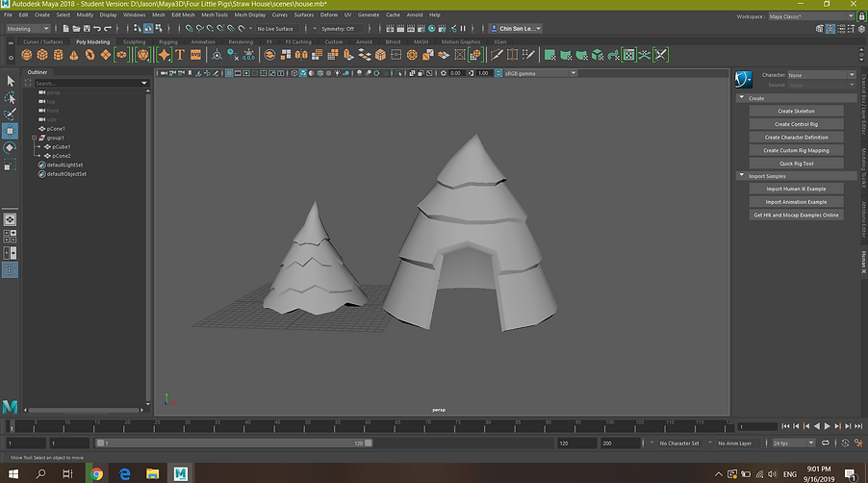Click the play forwards button

(x=827, y=426)
